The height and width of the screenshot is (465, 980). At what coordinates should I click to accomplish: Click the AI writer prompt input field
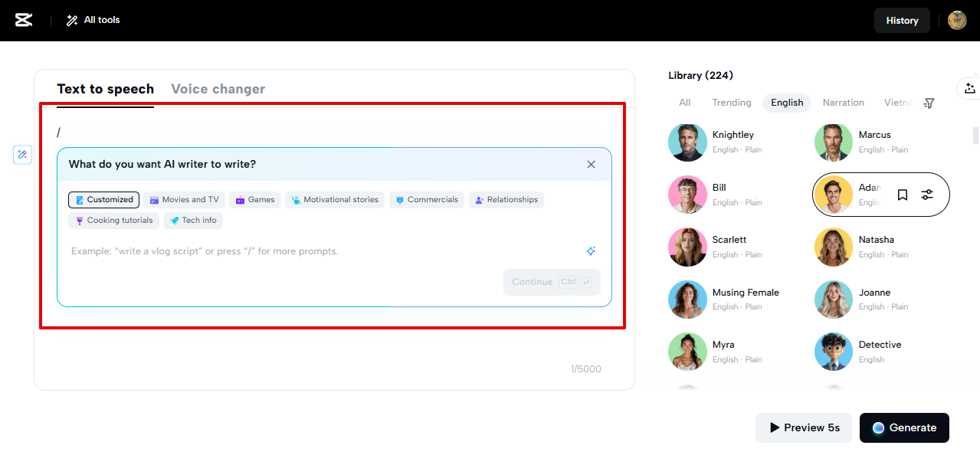(322, 251)
